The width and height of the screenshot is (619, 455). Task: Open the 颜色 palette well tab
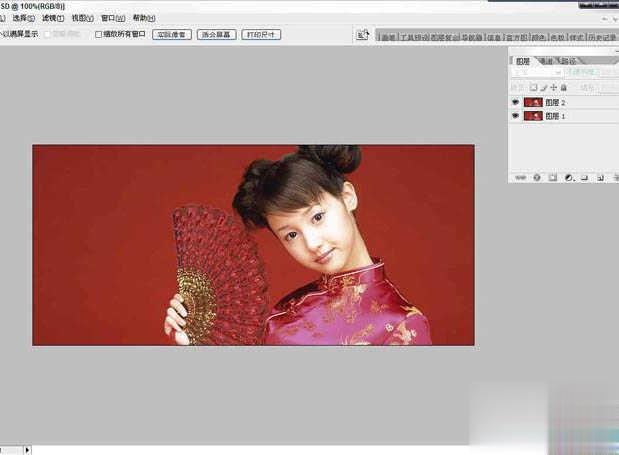538,37
